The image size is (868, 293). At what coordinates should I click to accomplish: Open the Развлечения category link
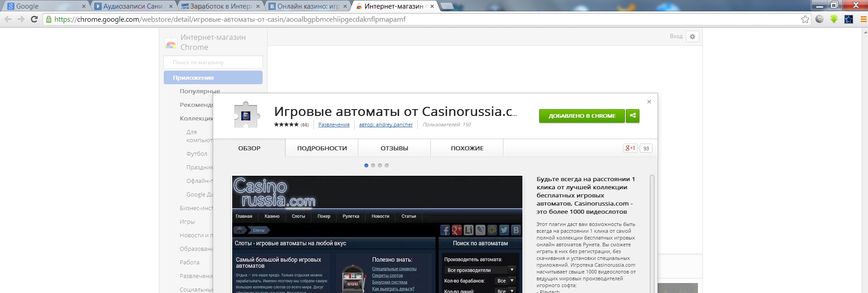point(334,125)
